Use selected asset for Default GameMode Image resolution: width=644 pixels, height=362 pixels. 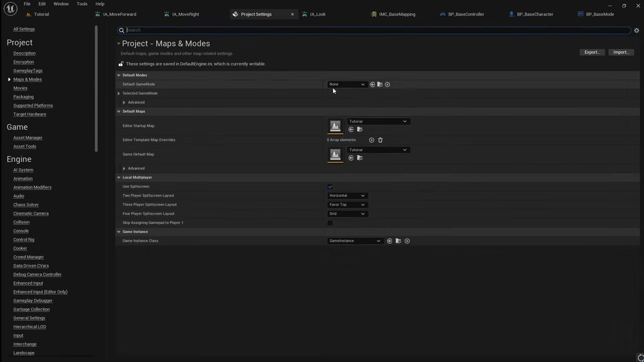(x=372, y=84)
